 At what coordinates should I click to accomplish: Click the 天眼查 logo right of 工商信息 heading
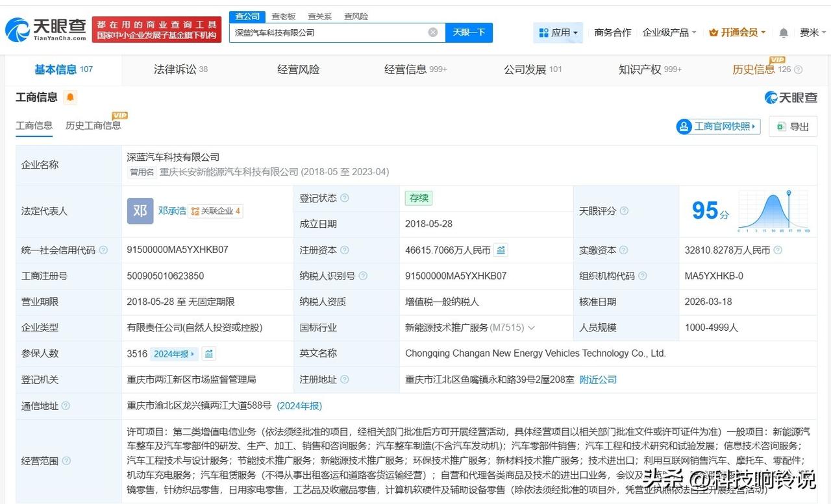[791, 97]
